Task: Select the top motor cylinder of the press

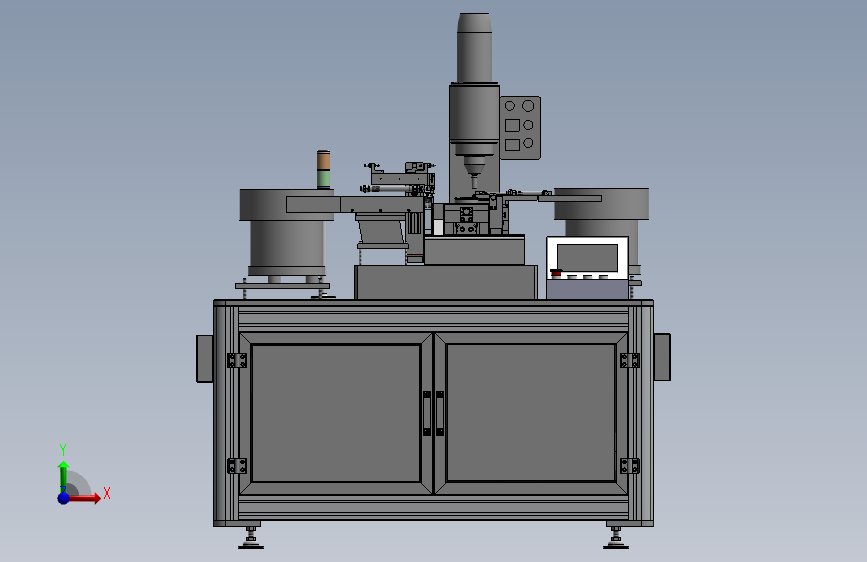Action: [474, 48]
